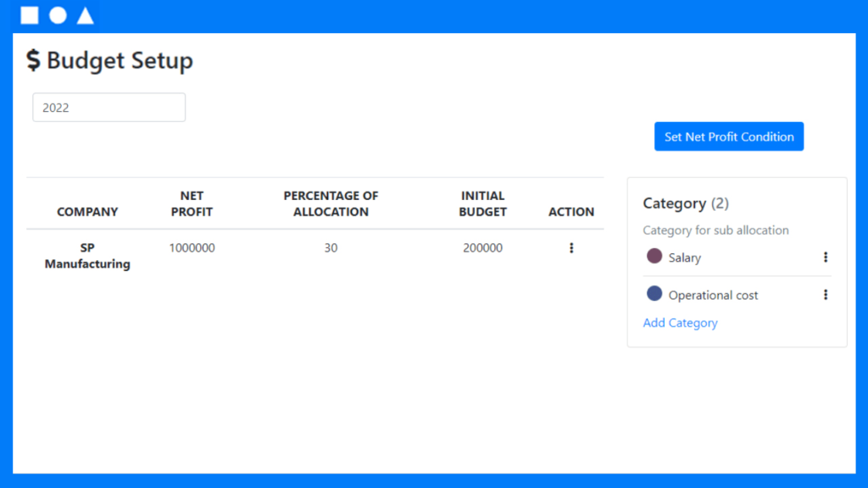
Task: Click the Set Net Profit Condition button
Action: (729, 136)
